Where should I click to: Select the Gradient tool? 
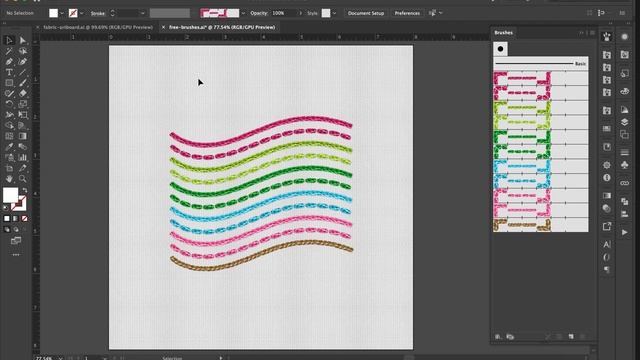(22, 136)
